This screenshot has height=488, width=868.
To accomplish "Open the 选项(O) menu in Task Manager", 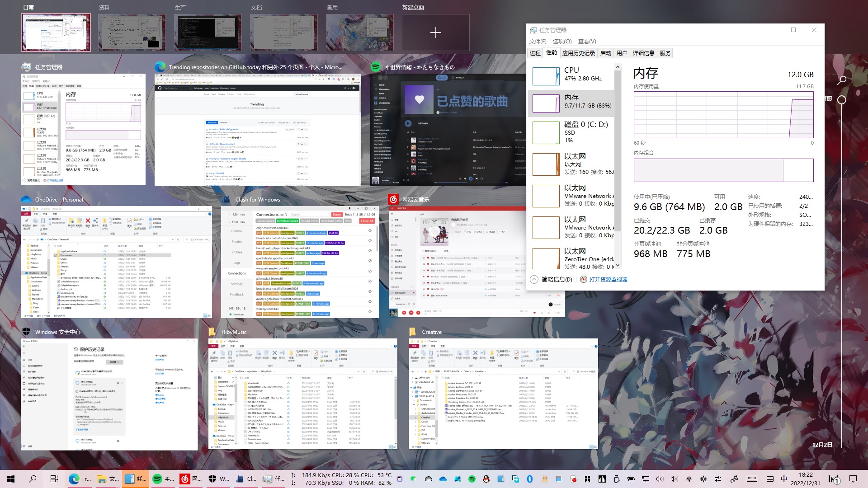I will tap(562, 41).
